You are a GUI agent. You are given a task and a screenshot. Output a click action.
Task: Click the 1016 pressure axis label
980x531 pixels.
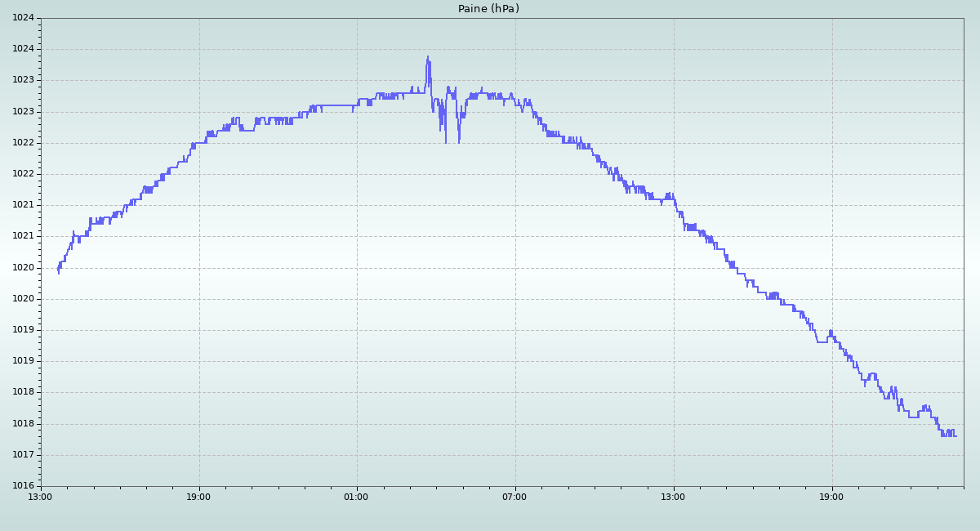pyautogui.click(x=23, y=486)
